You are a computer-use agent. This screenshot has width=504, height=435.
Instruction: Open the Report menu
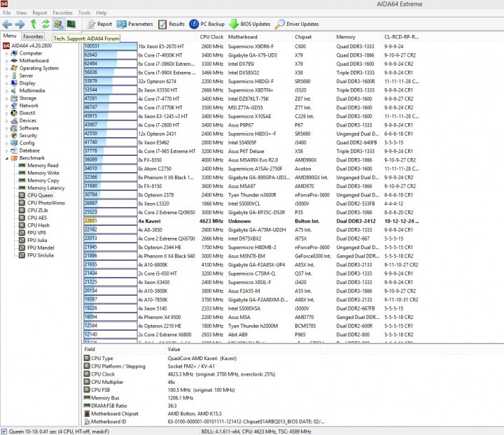pos(39,13)
